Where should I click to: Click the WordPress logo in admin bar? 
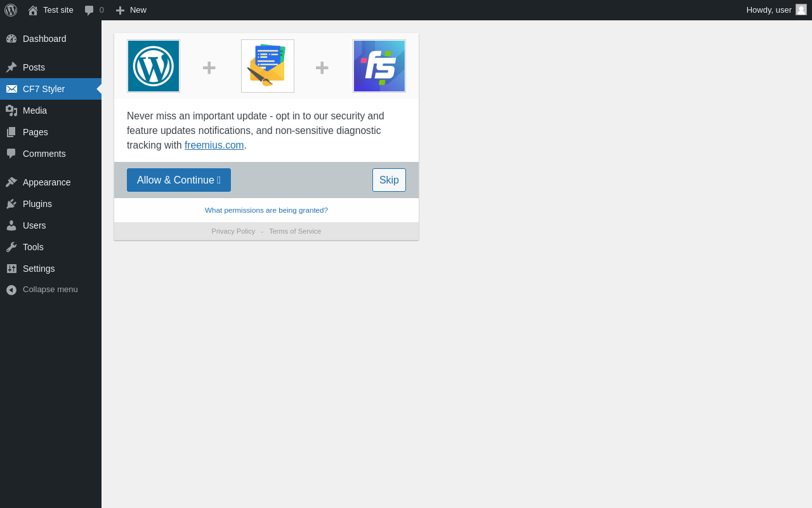[x=11, y=10]
